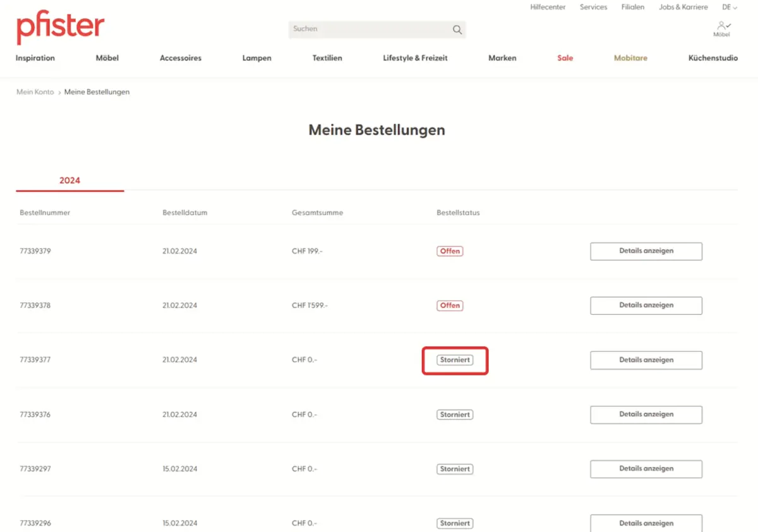The width and height of the screenshot is (758, 532).
Task: Click into the Suchen search field
Action: pos(370,29)
